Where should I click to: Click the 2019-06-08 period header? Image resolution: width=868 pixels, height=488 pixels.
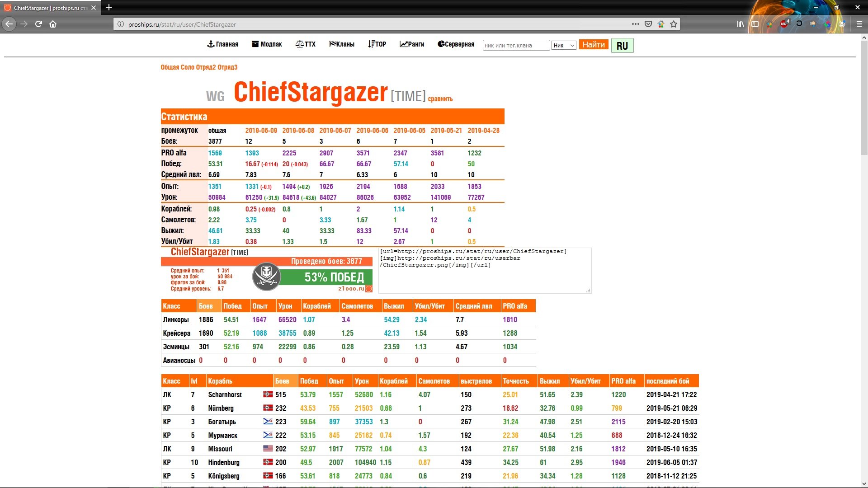(x=298, y=131)
